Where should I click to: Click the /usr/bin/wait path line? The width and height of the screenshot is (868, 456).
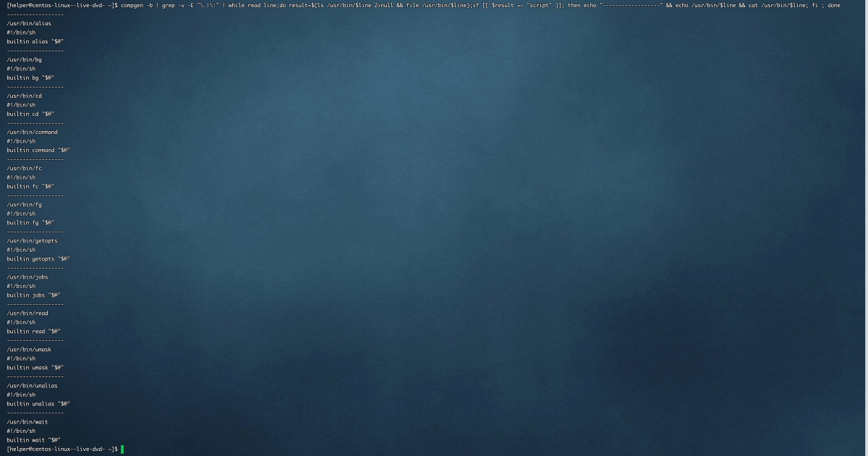[x=27, y=421]
